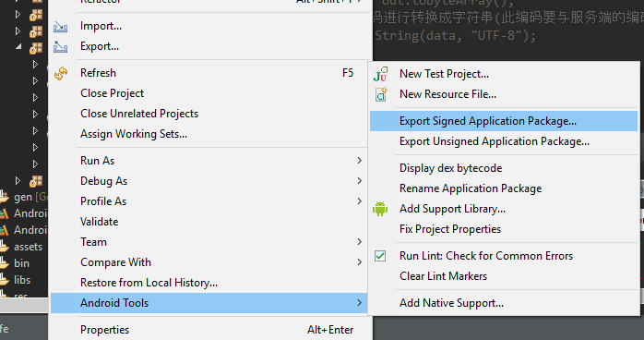
Task: Select Import... from the context menu
Action: tap(101, 26)
